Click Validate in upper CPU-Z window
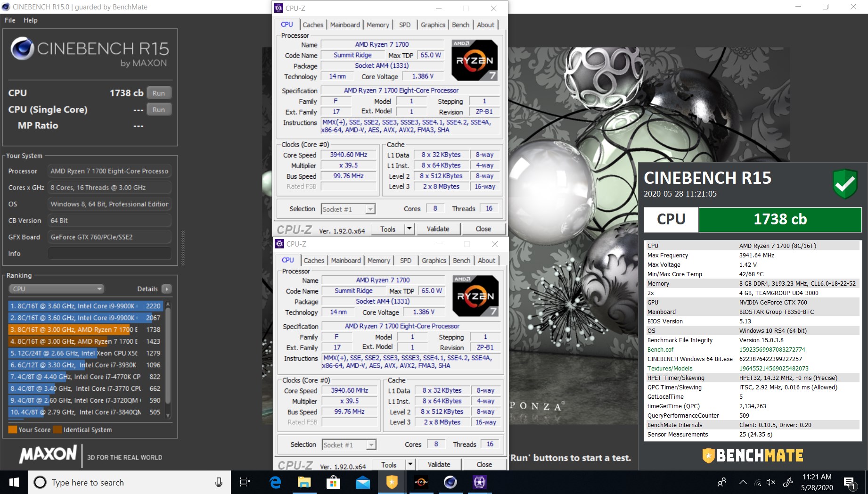Viewport: 868px width, 494px height. (438, 229)
